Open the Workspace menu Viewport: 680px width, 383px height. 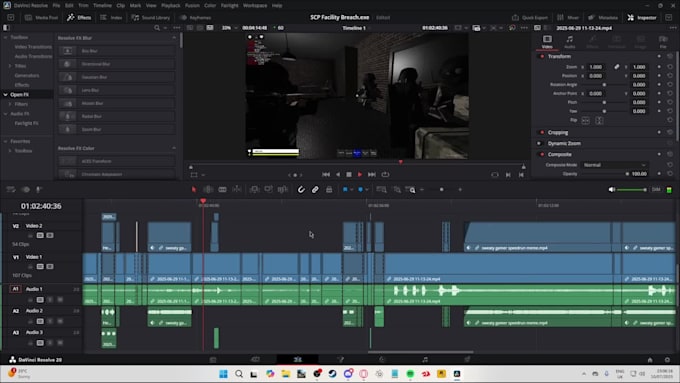pos(255,6)
